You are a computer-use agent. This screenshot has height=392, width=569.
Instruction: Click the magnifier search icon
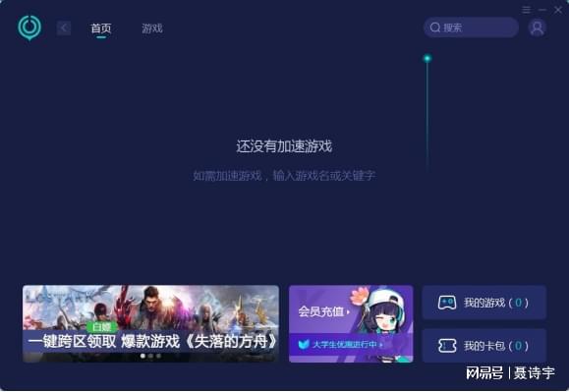(x=435, y=28)
